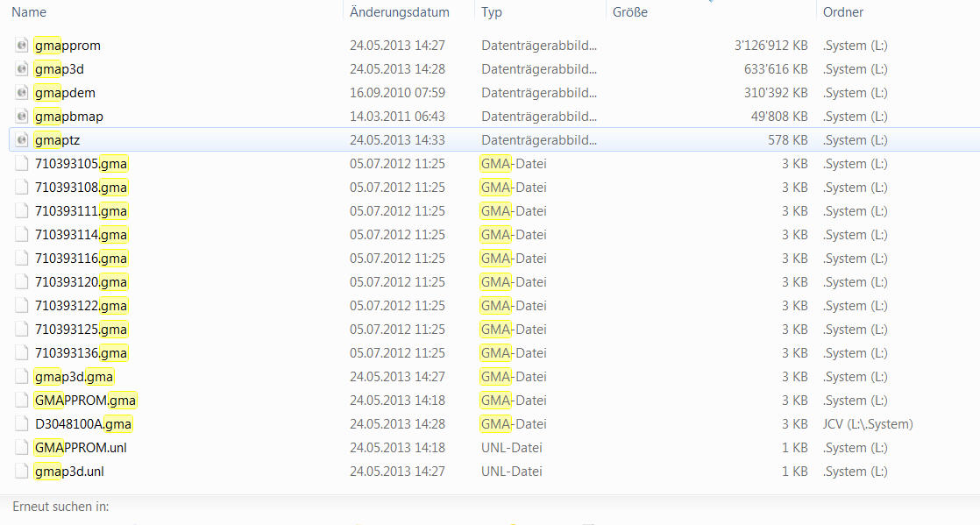The image size is (980, 525).
Task: Select the file icon of 710393105.gma
Action: point(22,164)
